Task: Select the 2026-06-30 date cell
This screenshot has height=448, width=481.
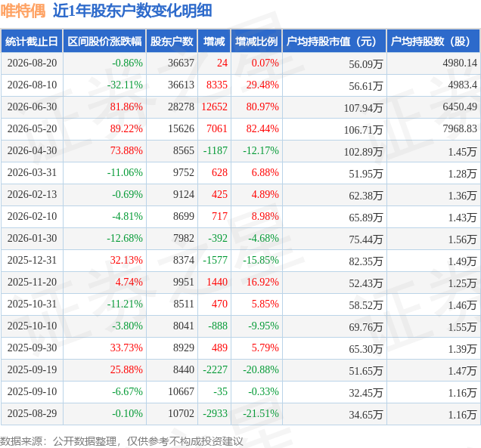Action: point(32,107)
